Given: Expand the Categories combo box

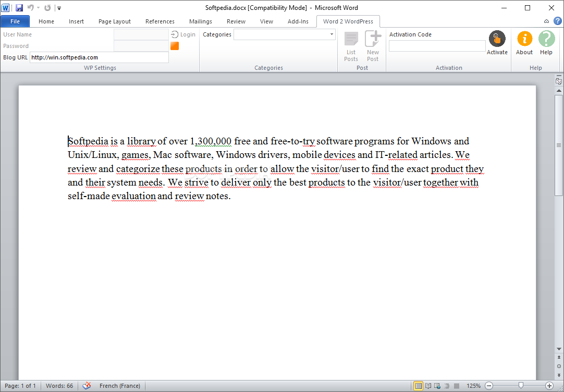Looking at the screenshot, I should 332,34.
